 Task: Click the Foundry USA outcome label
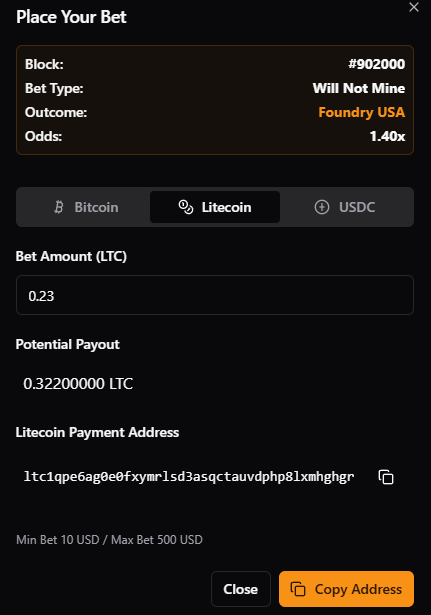click(x=362, y=113)
